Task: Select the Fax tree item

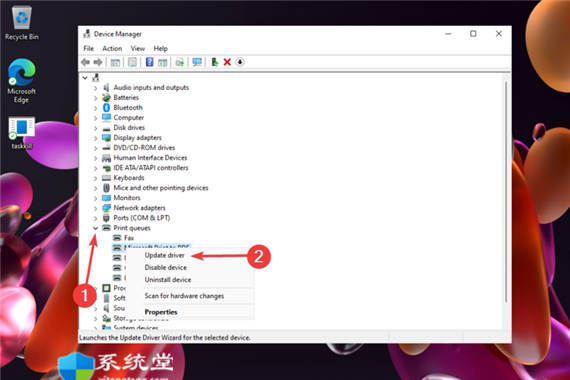Action: click(129, 238)
